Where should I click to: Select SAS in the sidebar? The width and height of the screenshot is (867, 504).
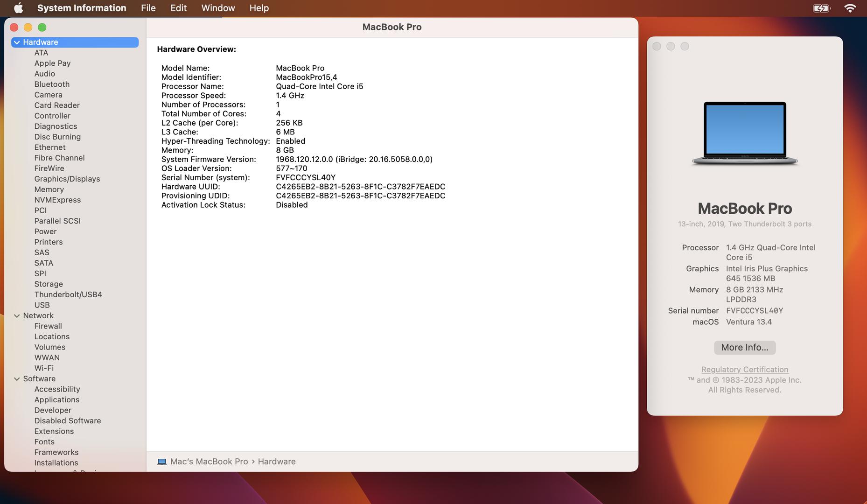coord(42,252)
